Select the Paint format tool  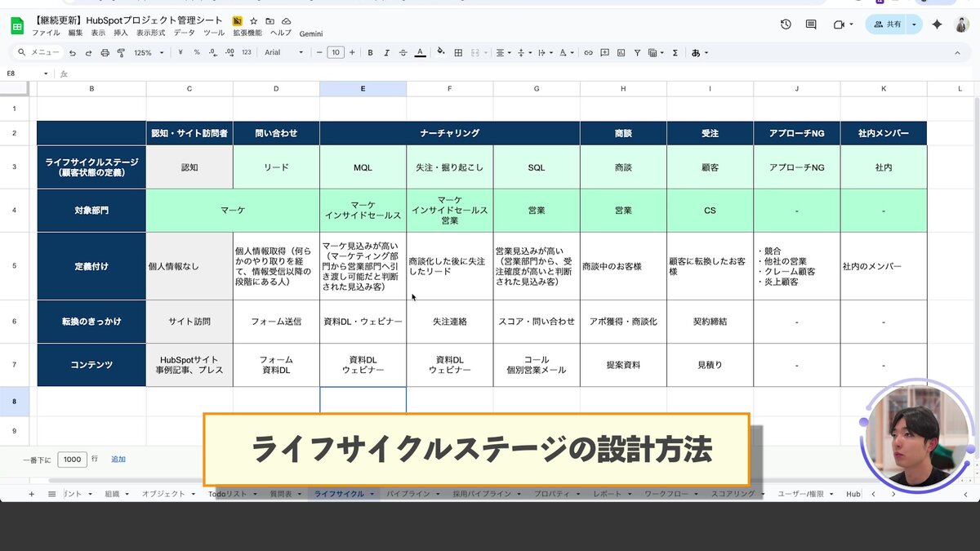(122, 52)
